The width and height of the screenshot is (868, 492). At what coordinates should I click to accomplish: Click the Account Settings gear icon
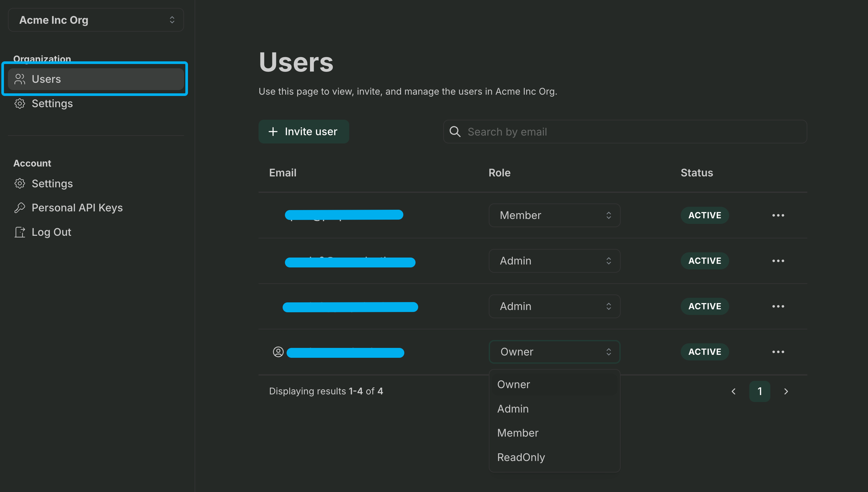[x=19, y=183]
